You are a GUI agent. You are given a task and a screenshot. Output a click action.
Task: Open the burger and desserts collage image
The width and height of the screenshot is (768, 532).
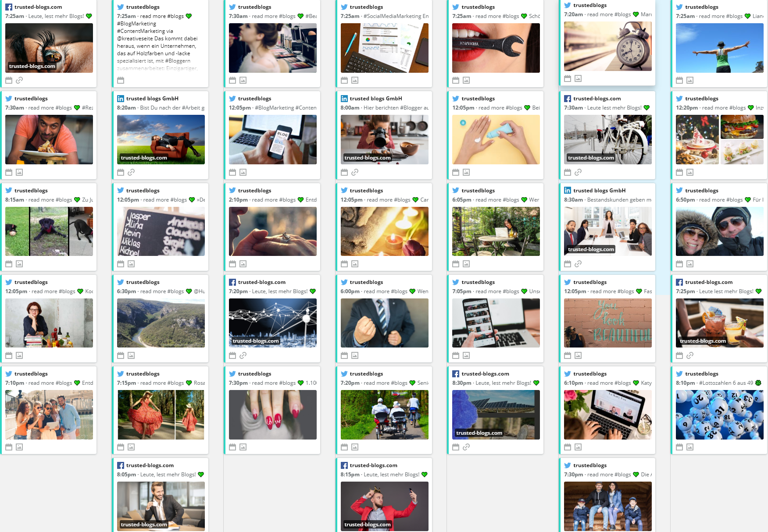point(719,139)
